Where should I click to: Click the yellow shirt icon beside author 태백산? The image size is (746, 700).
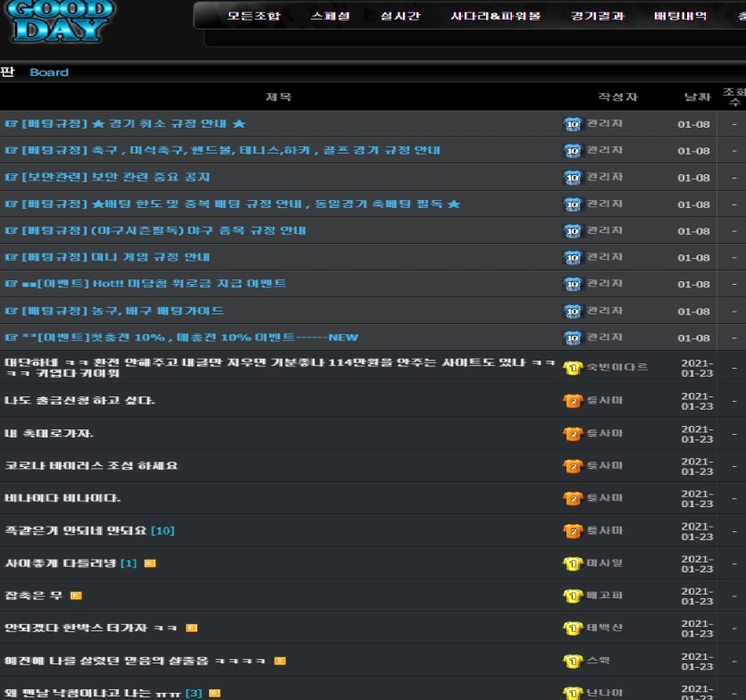pos(573,629)
